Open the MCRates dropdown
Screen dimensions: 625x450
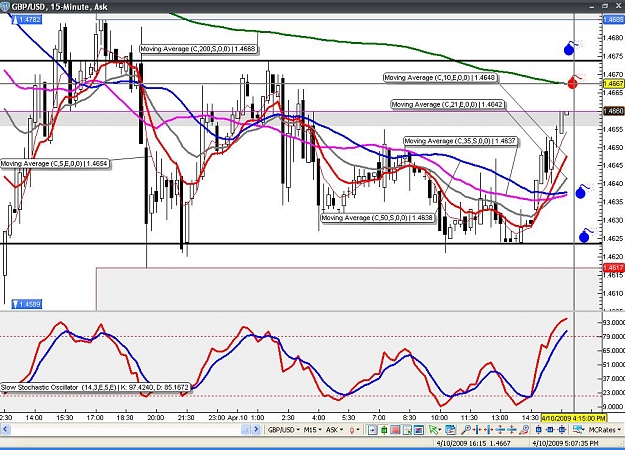(604, 430)
